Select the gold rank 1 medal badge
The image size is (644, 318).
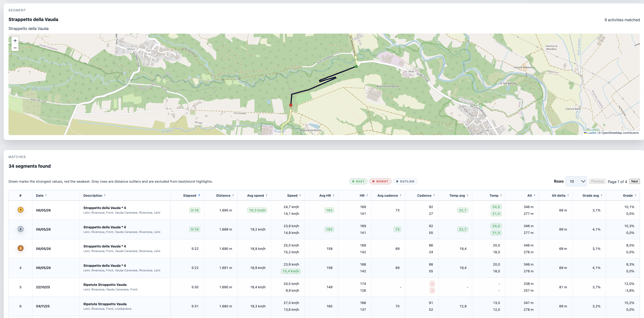(x=21, y=210)
